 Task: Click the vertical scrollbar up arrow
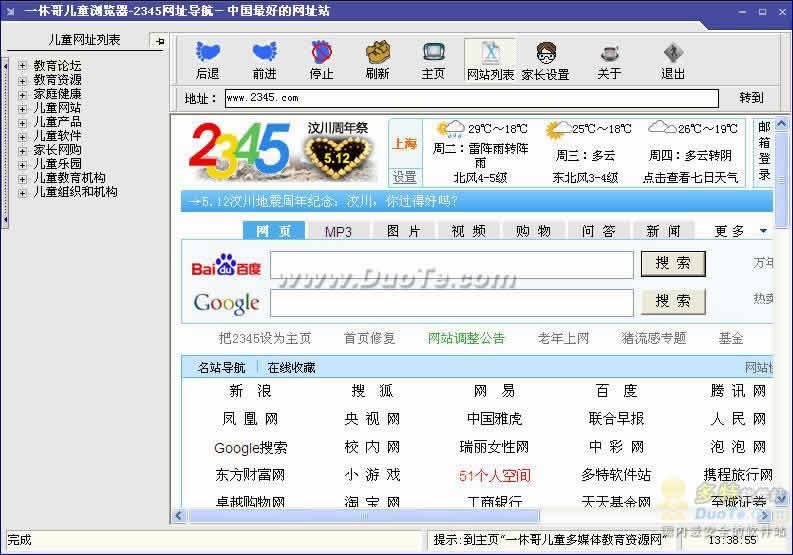click(781, 124)
